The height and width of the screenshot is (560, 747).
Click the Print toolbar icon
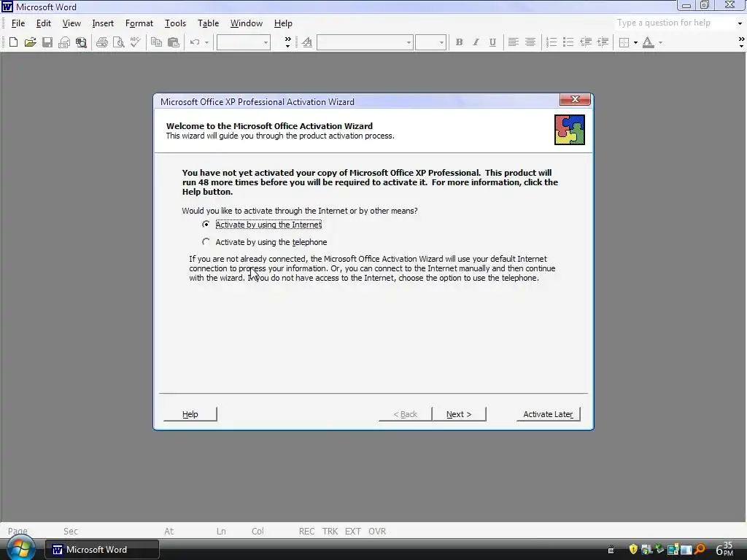(102, 42)
